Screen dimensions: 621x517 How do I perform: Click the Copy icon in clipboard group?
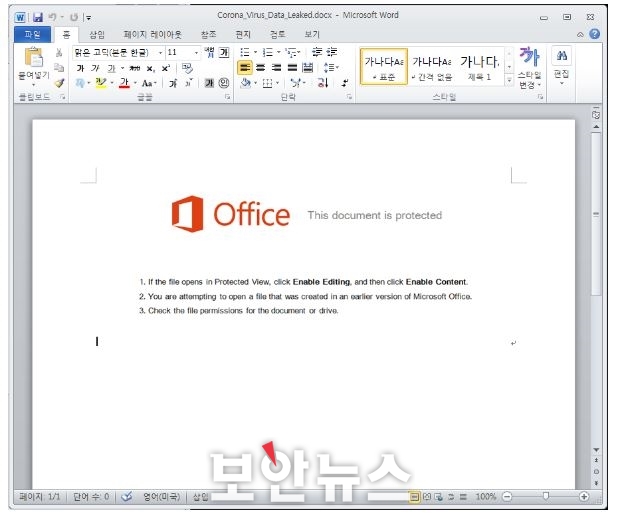(59, 68)
